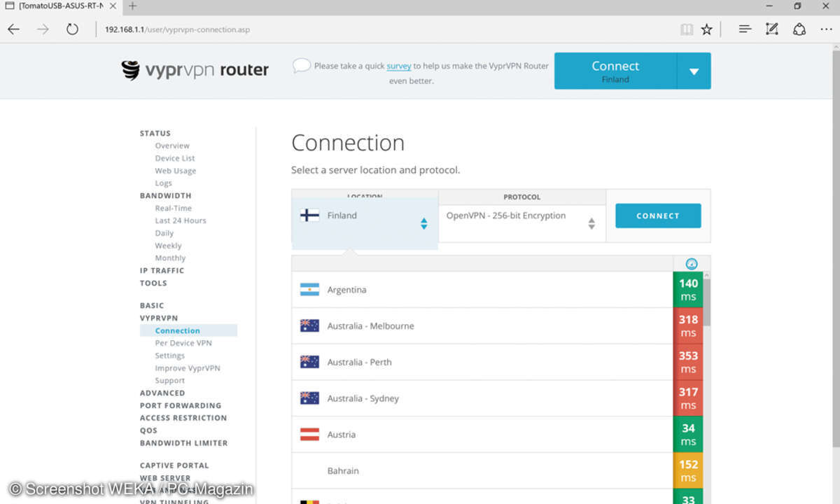Image resolution: width=840 pixels, height=504 pixels.
Task: Click the browser address bar
Action: (385, 29)
